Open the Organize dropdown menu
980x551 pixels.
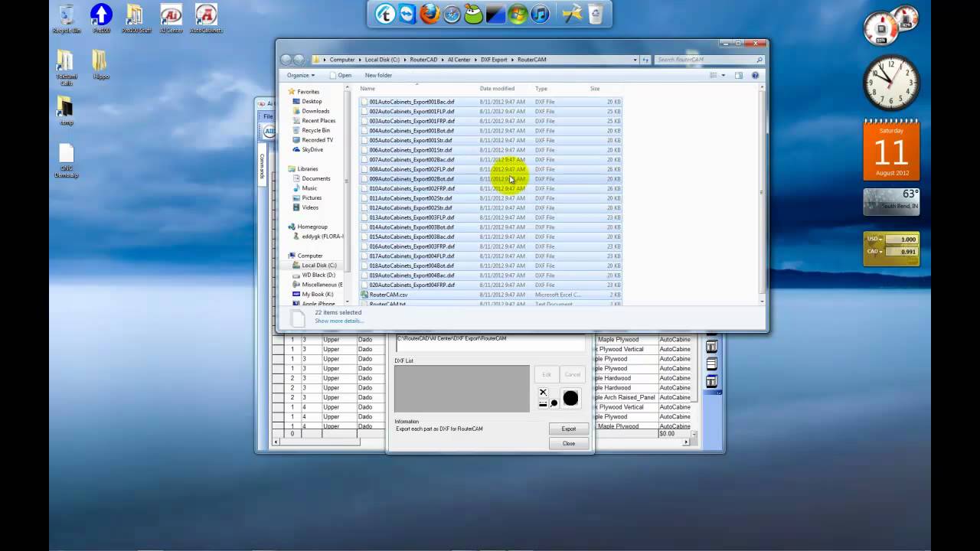(300, 75)
